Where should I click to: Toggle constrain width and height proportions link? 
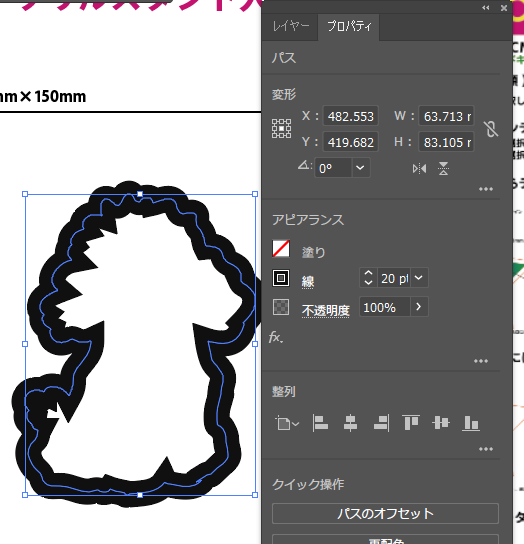[x=491, y=129]
